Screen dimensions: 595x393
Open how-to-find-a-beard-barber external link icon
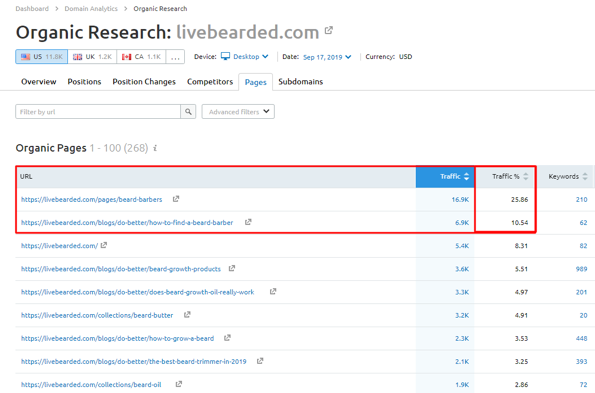tap(248, 222)
